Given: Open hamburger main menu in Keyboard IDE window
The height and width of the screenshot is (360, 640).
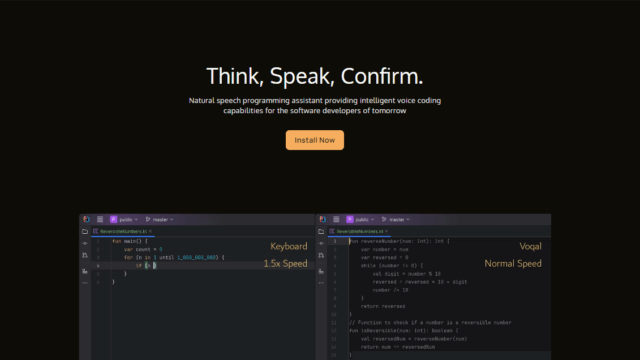Looking at the screenshot, I should click(100, 219).
